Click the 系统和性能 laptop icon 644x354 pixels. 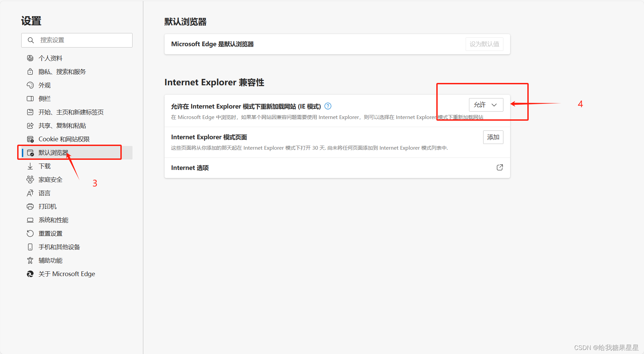(x=30, y=220)
